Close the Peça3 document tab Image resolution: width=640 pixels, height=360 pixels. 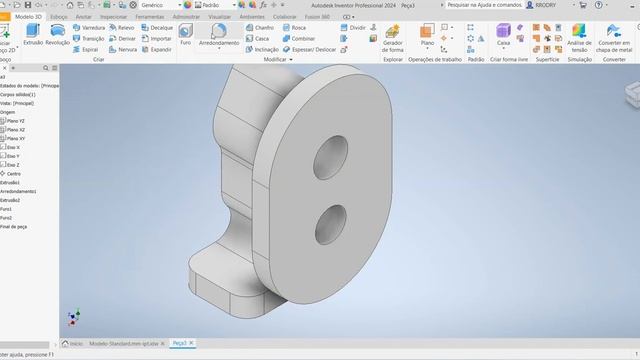[x=191, y=343]
